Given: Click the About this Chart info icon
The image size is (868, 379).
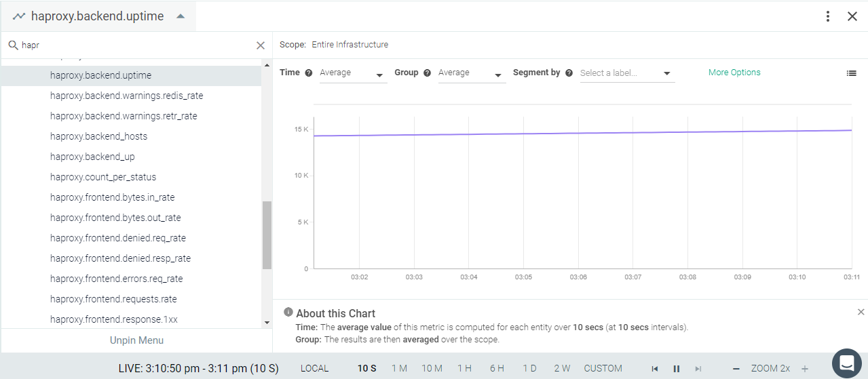Looking at the screenshot, I should click(288, 313).
